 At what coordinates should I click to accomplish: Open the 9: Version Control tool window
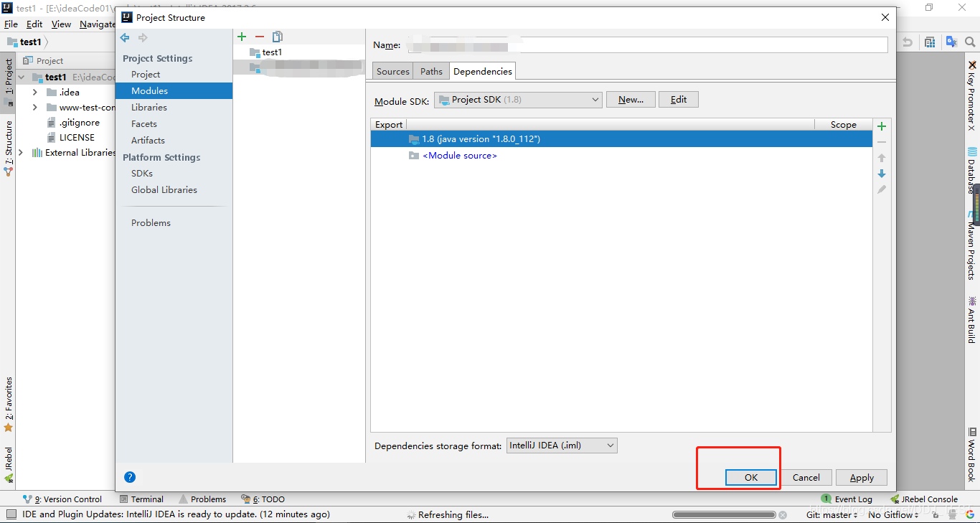click(x=62, y=499)
